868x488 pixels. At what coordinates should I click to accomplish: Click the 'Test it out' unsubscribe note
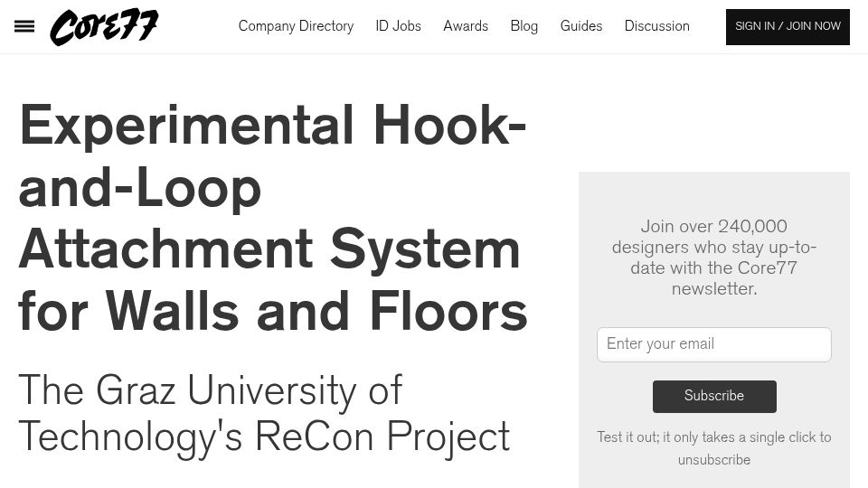point(713,448)
